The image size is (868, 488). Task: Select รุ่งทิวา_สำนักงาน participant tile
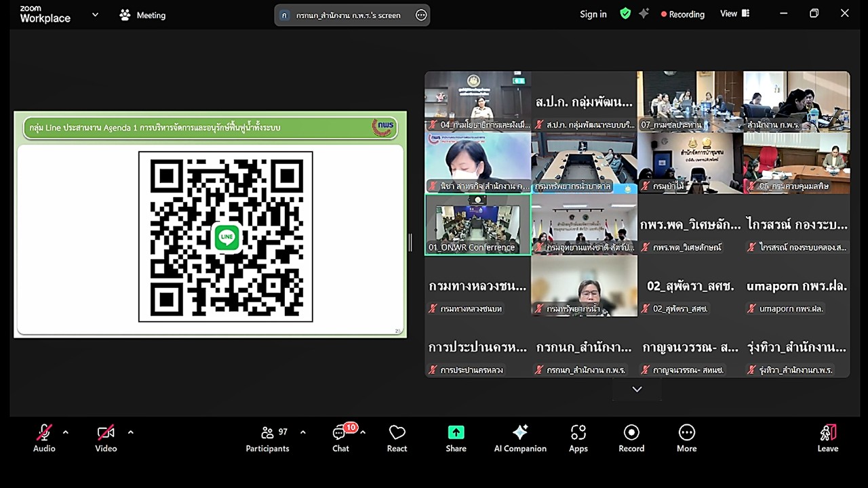click(797, 348)
